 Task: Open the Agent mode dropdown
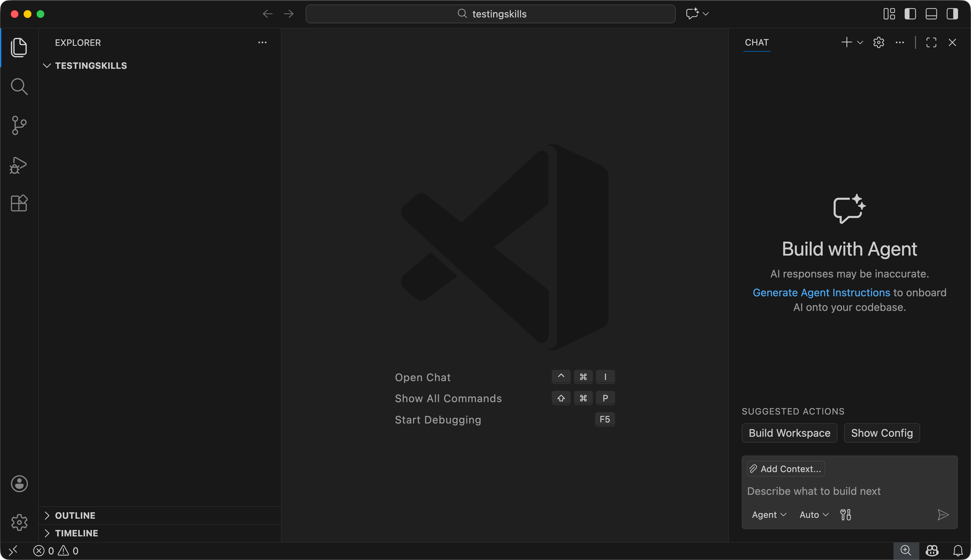[x=769, y=515]
